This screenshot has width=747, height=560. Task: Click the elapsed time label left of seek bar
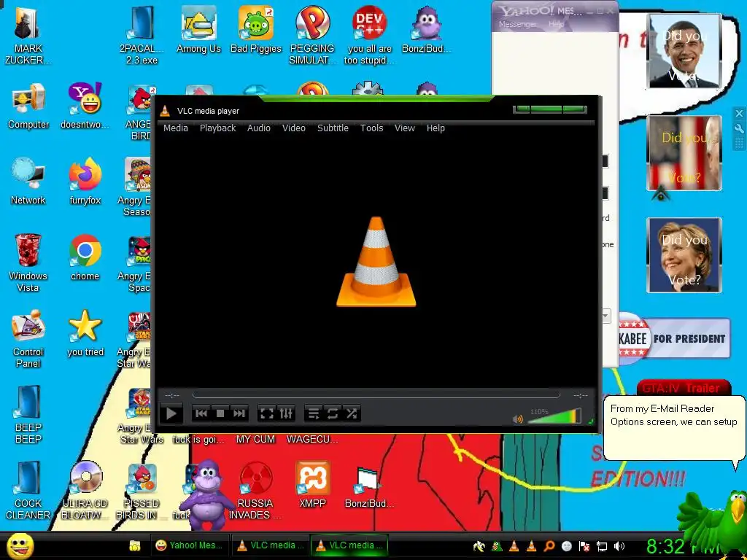point(172,395)
